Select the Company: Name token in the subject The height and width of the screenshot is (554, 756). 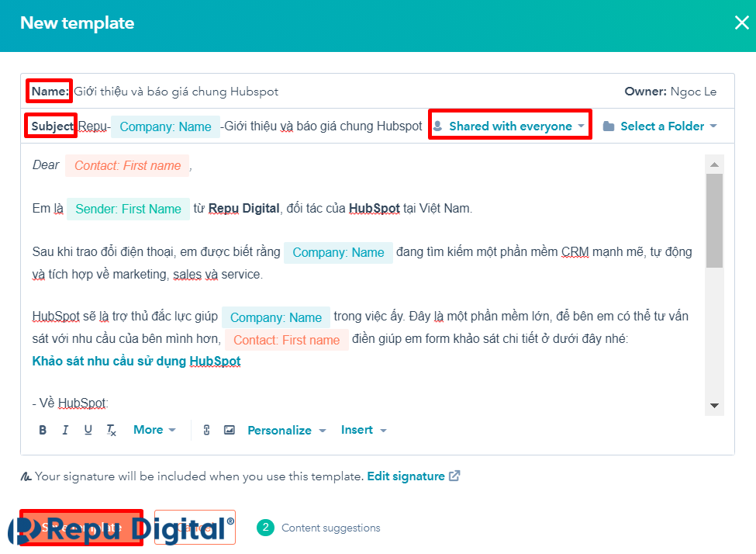pos(165,126)
